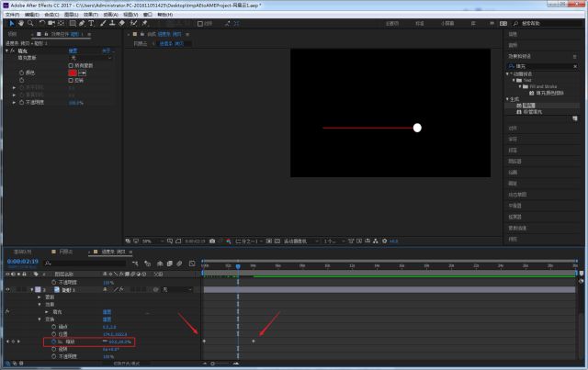Open the Effect menu
This screenshot has width=588, height=370.
pos(91,15)
